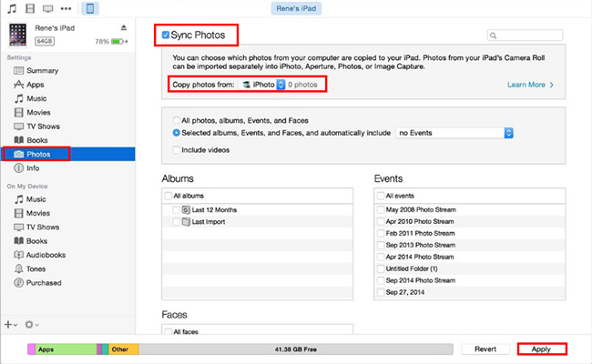Check Feb 2011 Photo Stream event
The height and width of the screenshot is (364, 592).
point(381,233)
